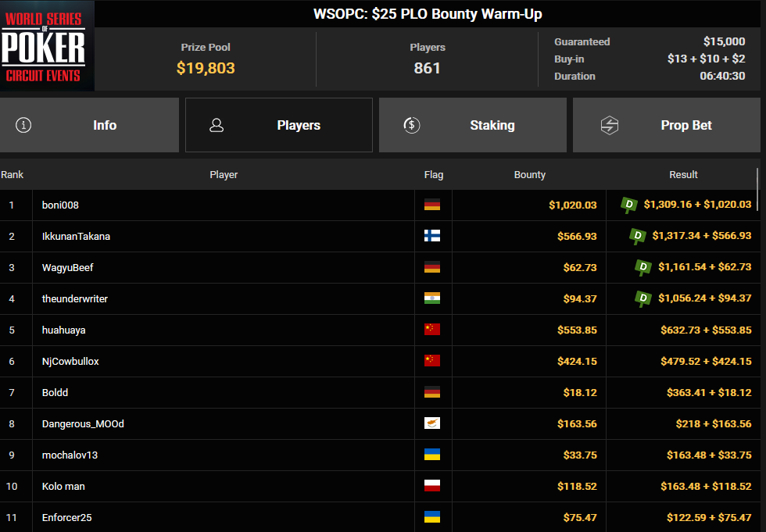Click the Info circle icon
This screenshot has height=532, width=766.
(23, 125)
